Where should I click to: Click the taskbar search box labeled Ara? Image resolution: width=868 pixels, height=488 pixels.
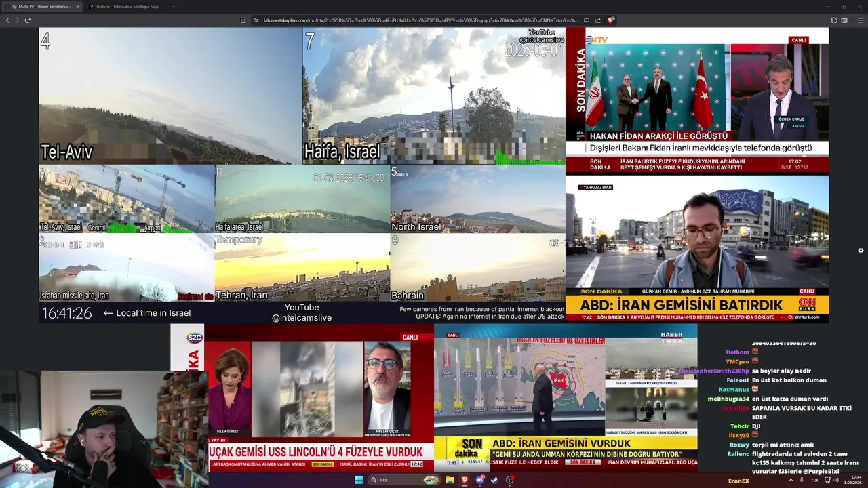coord(405,480)
